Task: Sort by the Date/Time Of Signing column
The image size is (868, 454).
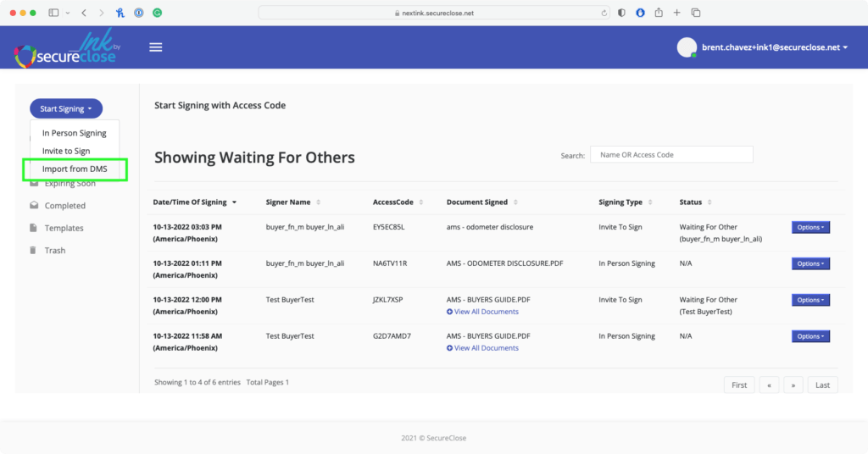Action: [x=194, y=202]
